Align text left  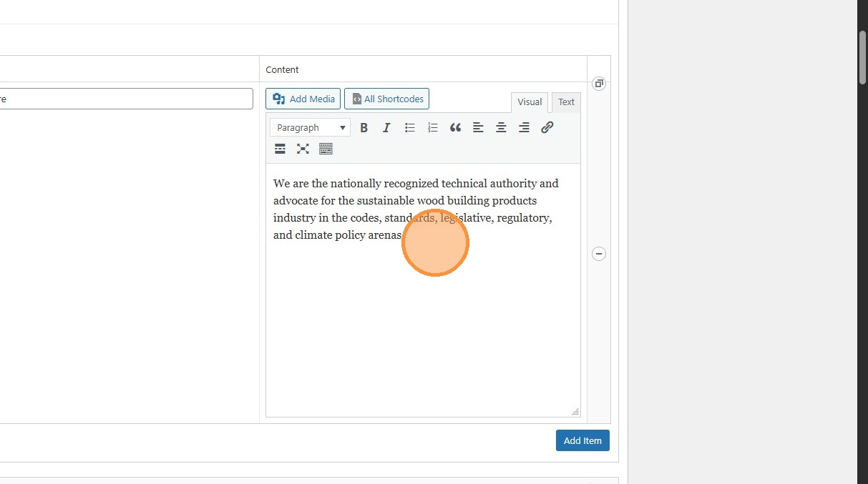click(x=478, y=127)
